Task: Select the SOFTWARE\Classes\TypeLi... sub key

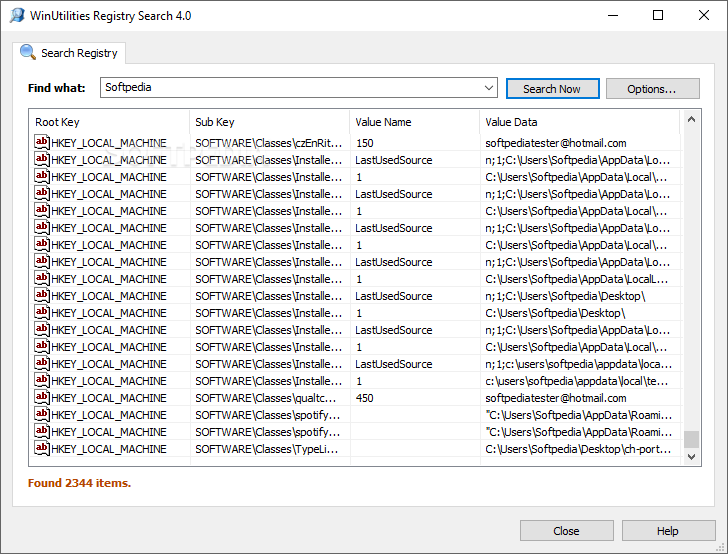Action: tap(266, 449)
